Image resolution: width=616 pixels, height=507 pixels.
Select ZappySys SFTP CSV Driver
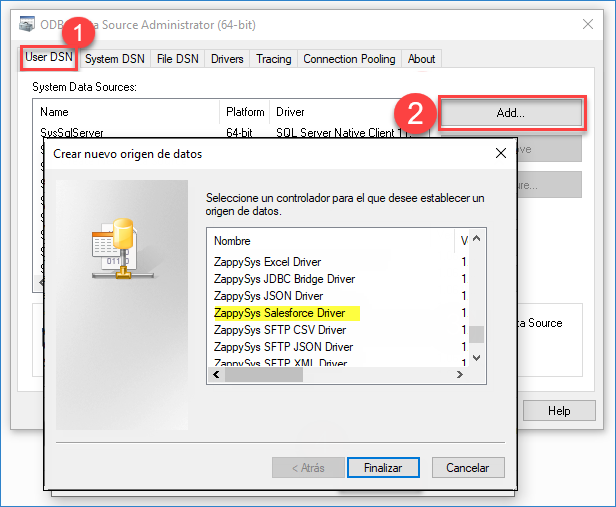coord(280,330)
